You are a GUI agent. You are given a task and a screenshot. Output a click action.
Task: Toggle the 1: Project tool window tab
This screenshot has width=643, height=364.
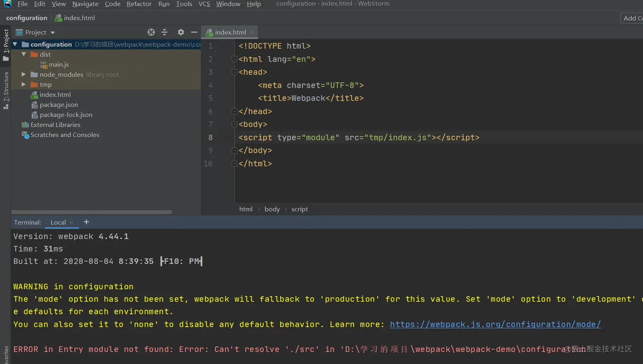click(6, 45)
